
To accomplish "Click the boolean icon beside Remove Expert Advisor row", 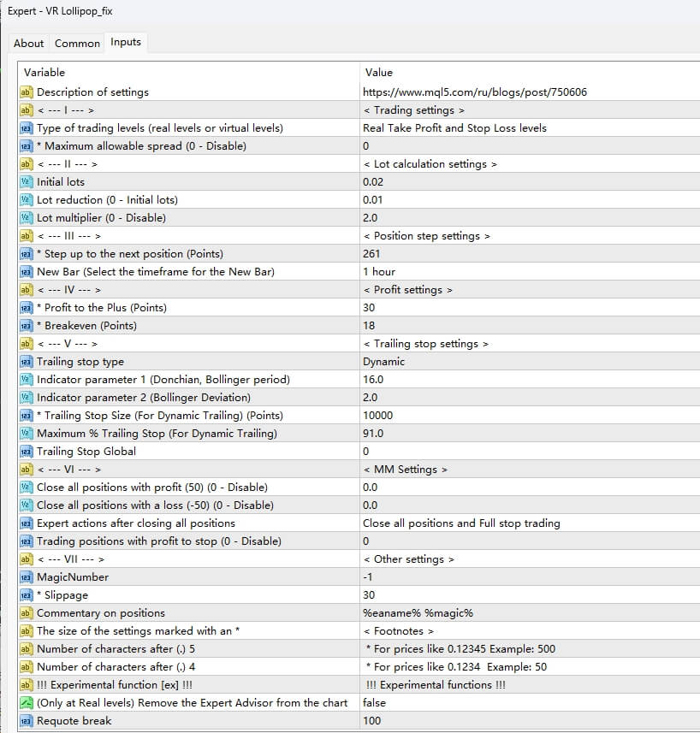I will (25, 702).
